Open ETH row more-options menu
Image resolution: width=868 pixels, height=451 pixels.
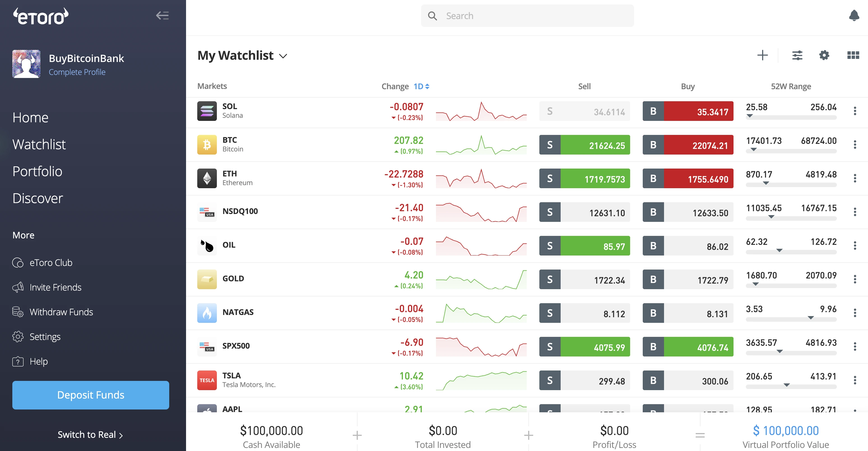click(855, 178)
